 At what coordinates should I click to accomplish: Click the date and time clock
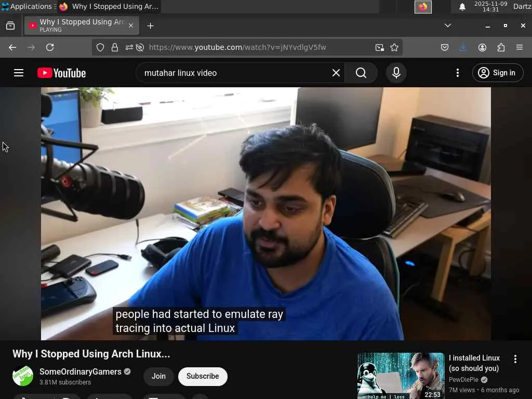(490, 6)
